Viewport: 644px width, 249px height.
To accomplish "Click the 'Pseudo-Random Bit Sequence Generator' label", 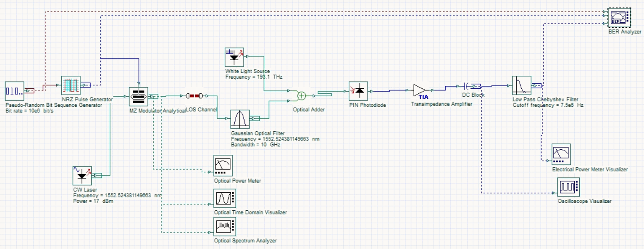I will coord(54,105).
